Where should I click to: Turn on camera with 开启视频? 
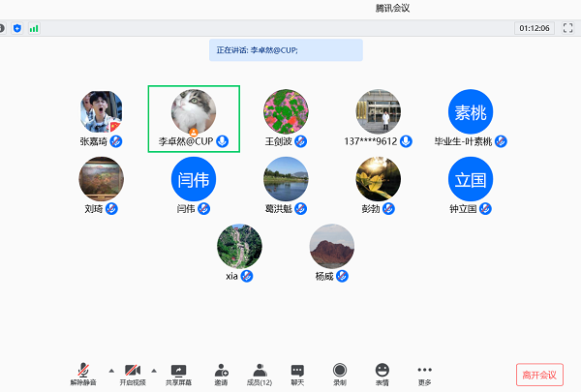coord(133,371)
